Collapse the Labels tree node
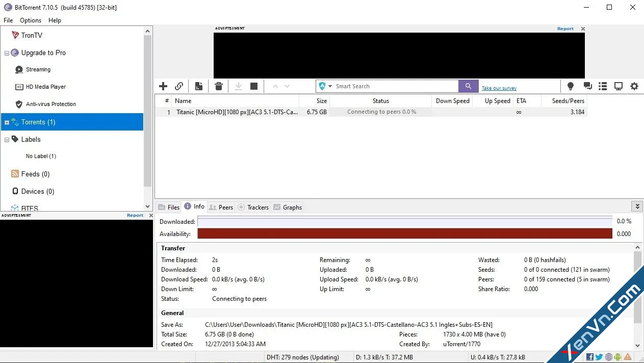This screenshot has width=644, height=363. 7,140
